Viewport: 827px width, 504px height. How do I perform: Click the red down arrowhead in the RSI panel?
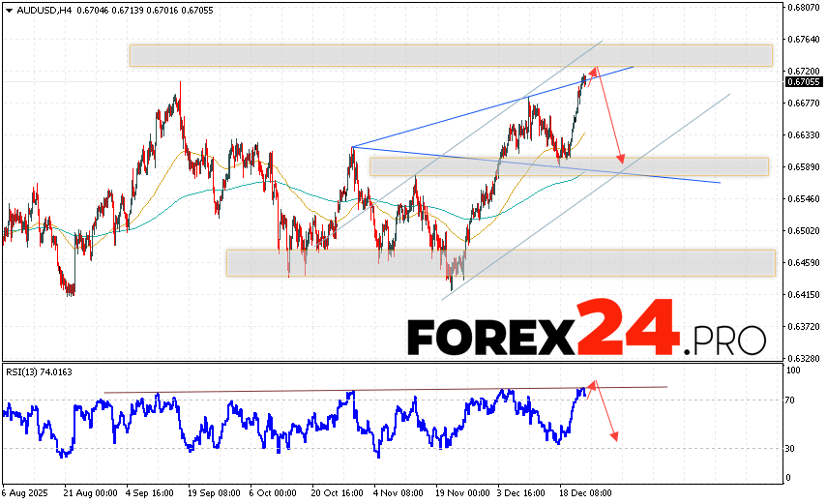614,436
